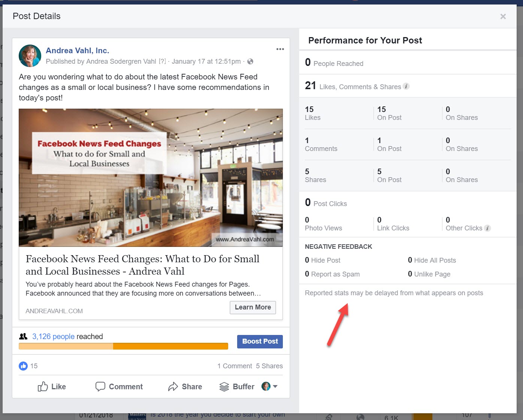The image size is (523, 420).
Task: Click the Performance for Your Post heading
Action: pos(365,40)
